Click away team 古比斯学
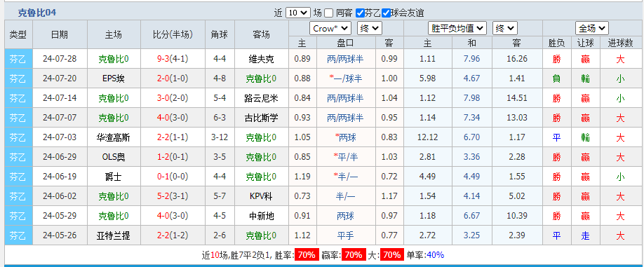Viewport: 644px width, 267px height. 261,118
